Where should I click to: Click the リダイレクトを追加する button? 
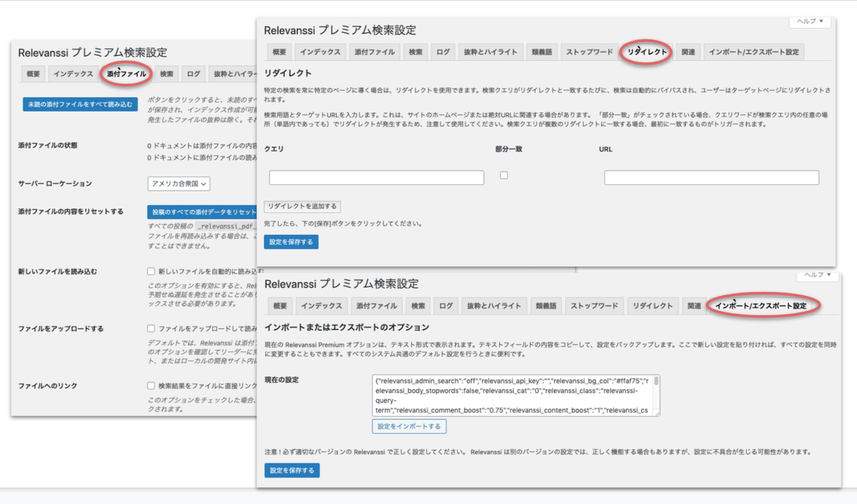pos(303,206)
